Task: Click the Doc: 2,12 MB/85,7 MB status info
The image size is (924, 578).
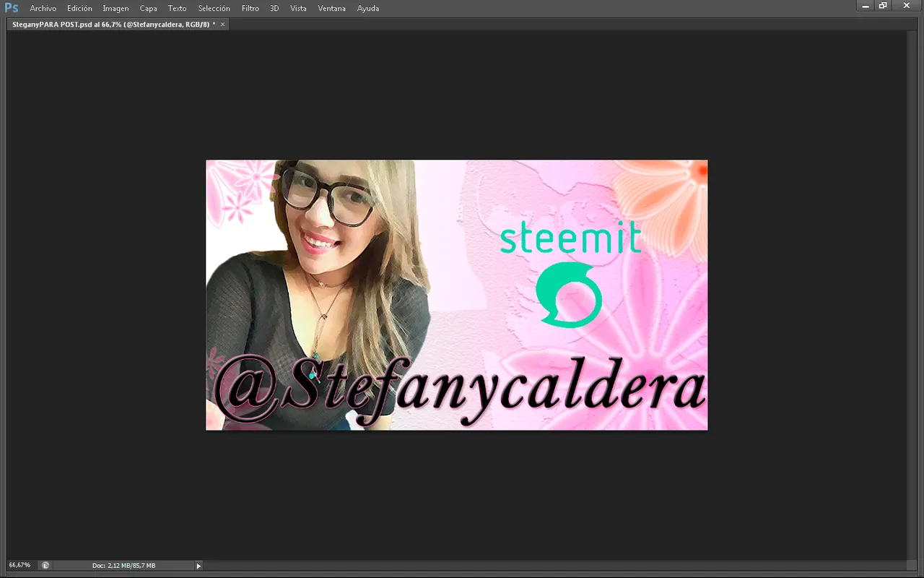Action: tap(123, 565)
